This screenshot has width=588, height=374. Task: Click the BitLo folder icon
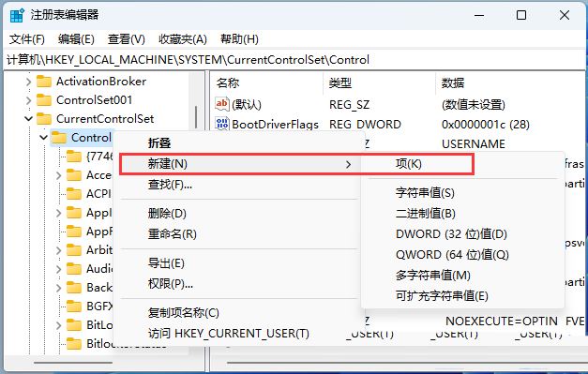click(x=74, y=325)
